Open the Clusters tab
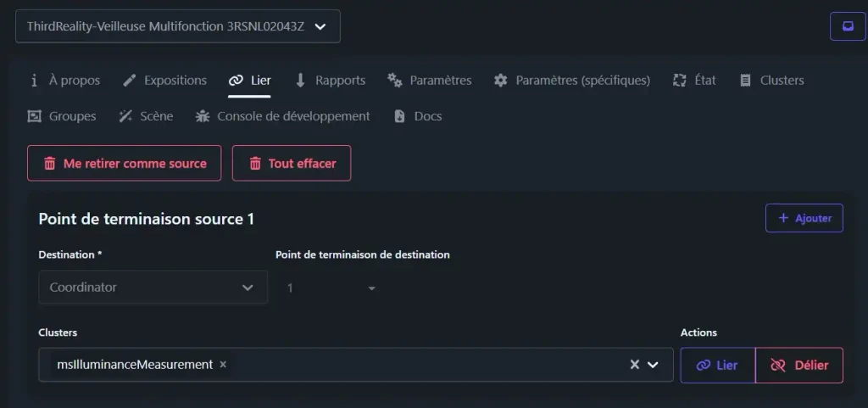 (x=771, y=81)
